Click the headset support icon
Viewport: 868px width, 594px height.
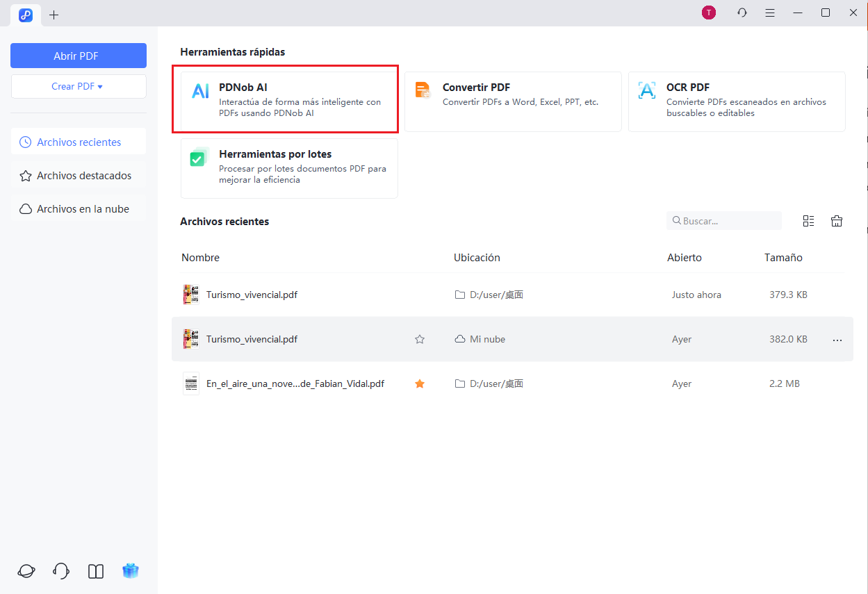(x=61, y=571)
